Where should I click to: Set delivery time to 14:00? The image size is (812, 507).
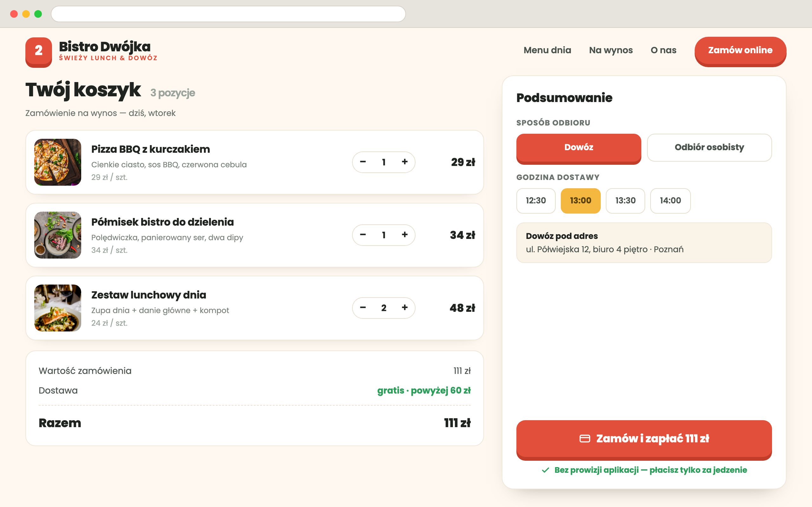point(671,201)
